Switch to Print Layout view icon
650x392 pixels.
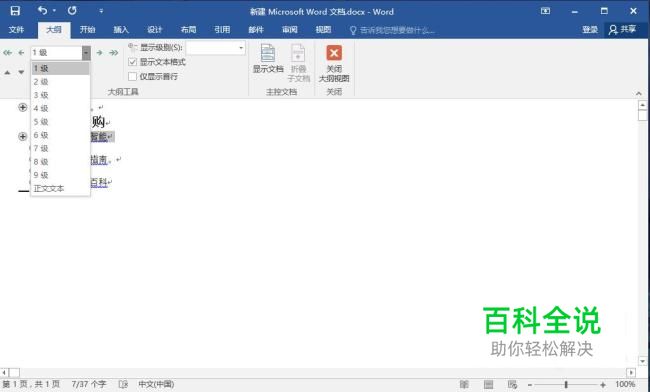point(489,385)
